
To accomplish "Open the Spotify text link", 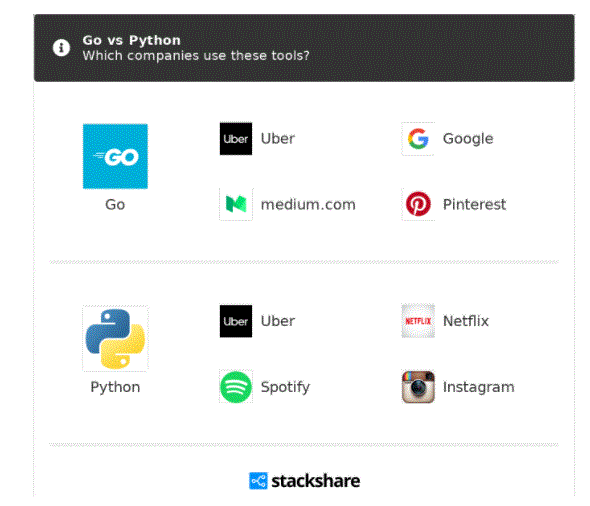I will pos(285,387).
